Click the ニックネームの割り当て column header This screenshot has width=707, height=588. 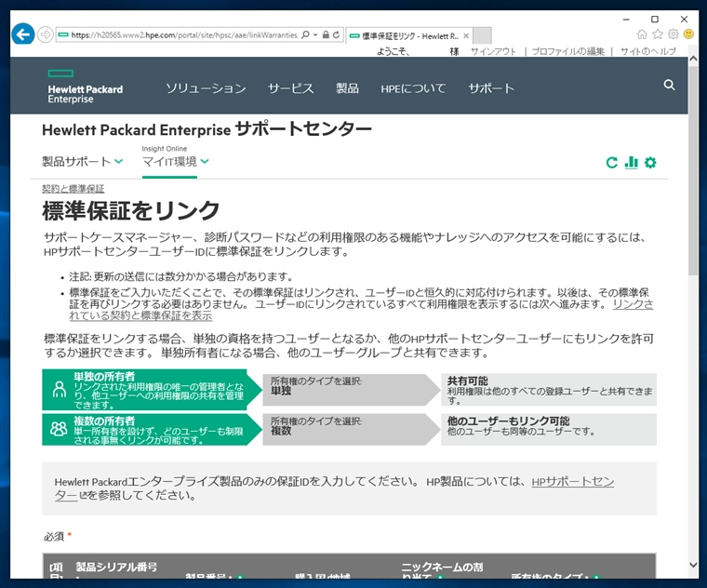click(442, 572)
